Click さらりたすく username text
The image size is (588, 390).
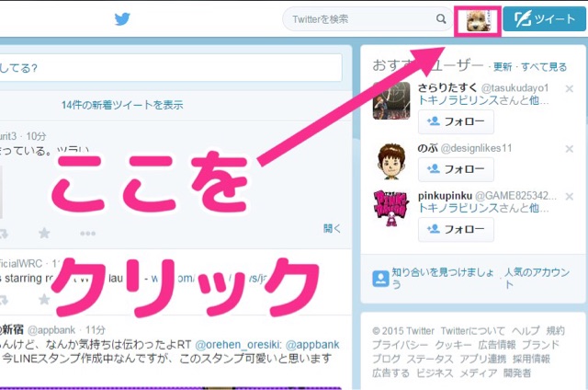(x=447, y=87)
